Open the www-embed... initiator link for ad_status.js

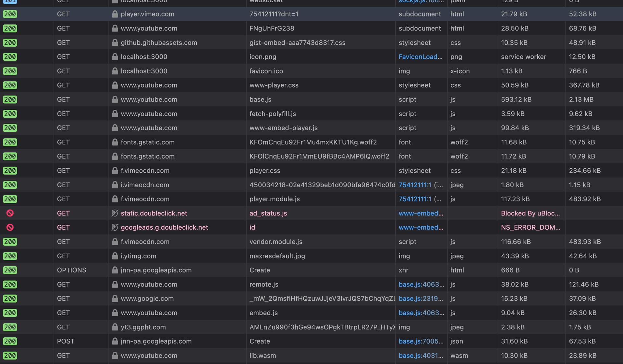[421, 213]
